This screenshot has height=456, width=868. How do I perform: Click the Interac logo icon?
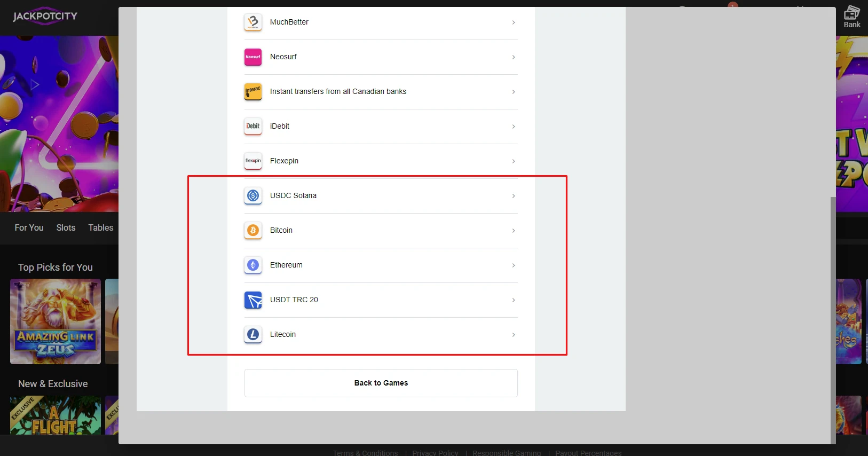point(253,92)
